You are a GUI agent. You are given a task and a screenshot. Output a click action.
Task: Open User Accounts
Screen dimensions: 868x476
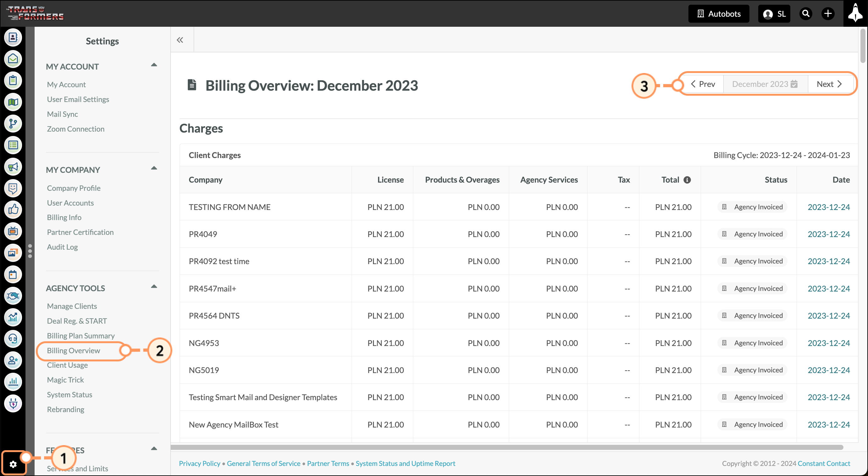[x=70, y=203]
